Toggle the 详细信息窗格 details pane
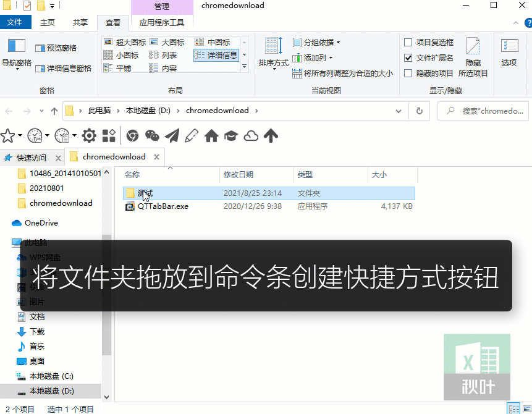Screen dimensions: 532x414 pyautogui.click(x=64, y=68)
